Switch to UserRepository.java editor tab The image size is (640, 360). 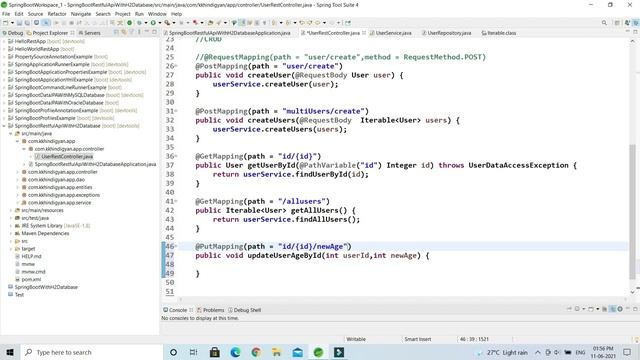[446, 33]
